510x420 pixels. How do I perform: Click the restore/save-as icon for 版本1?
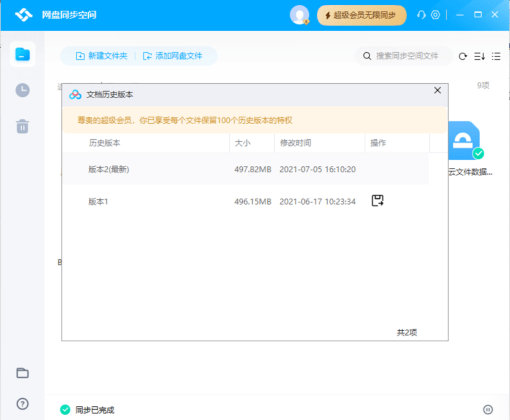coord(377,201)
